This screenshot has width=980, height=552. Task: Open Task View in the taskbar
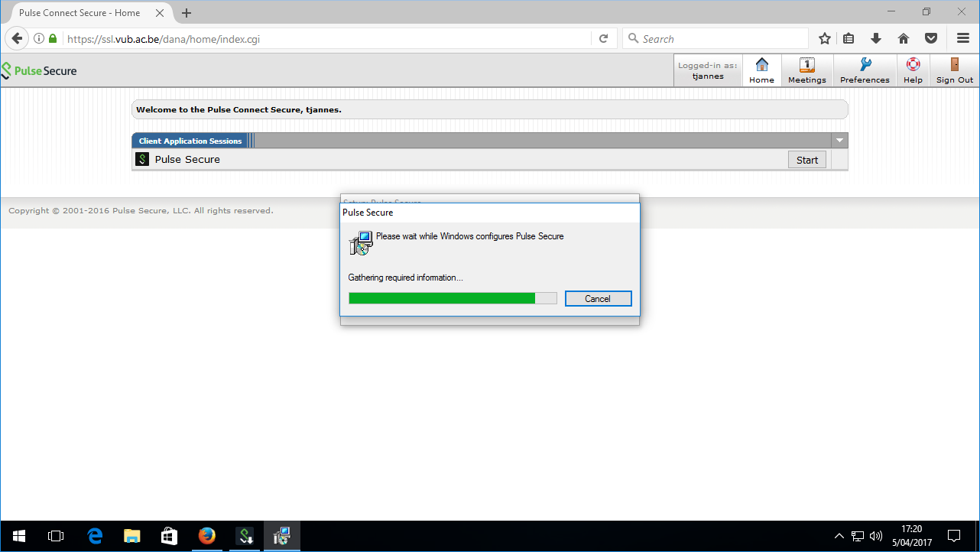[x=55, y=536]
